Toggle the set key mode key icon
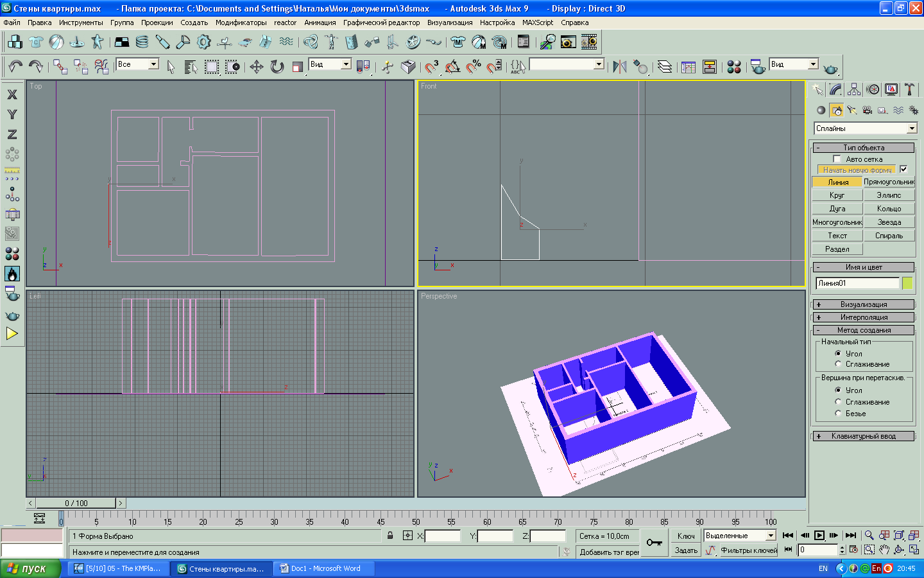 click(x=654, y=543)
